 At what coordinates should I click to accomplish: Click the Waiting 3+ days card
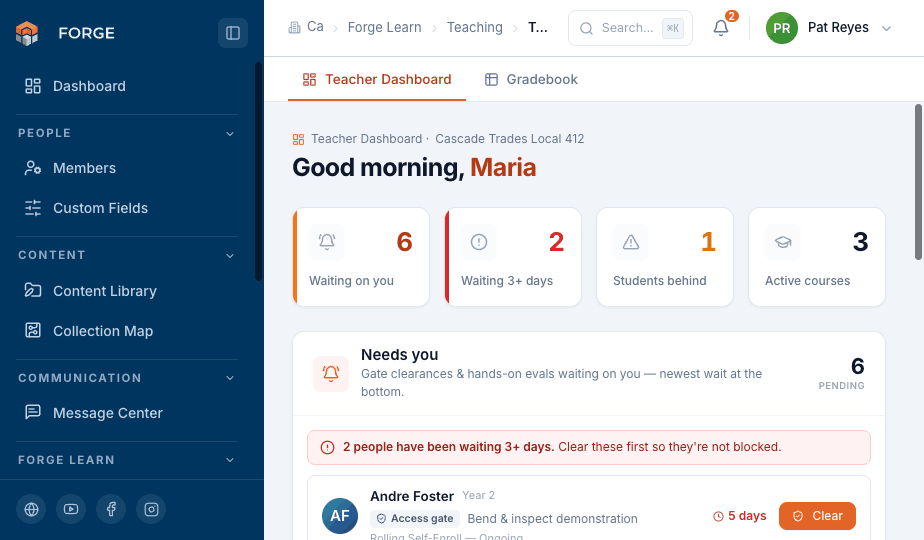[x=513, y=257]
